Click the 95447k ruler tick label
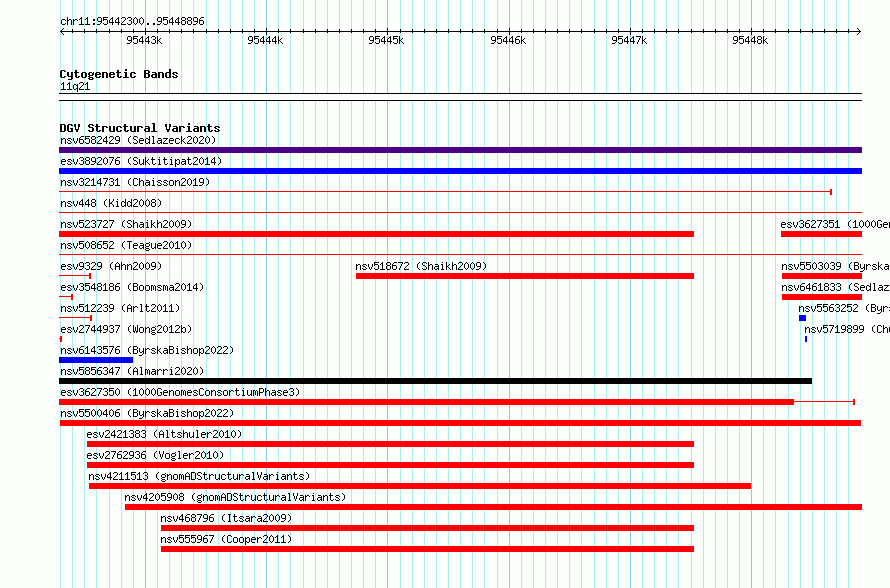Viewport: 890px width, 588px height. point(629,40)
